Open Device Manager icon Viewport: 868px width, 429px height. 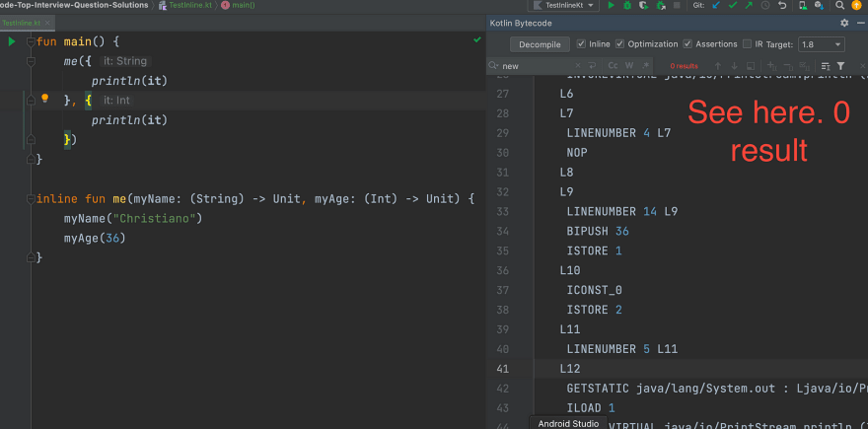(803, 5)
